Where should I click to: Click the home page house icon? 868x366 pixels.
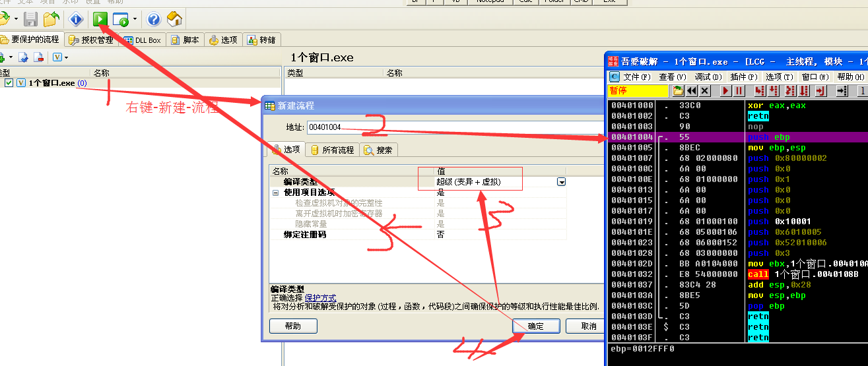click(174, 19)
